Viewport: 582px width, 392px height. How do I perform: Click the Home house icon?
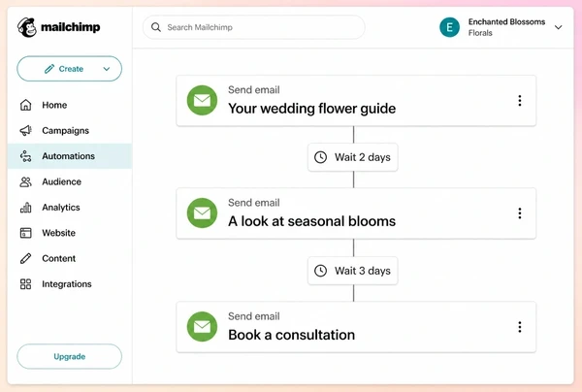click(x=25, y=105)
